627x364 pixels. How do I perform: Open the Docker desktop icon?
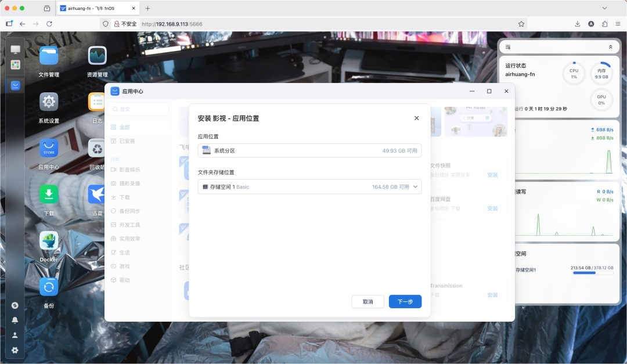[x=49, y=241]
